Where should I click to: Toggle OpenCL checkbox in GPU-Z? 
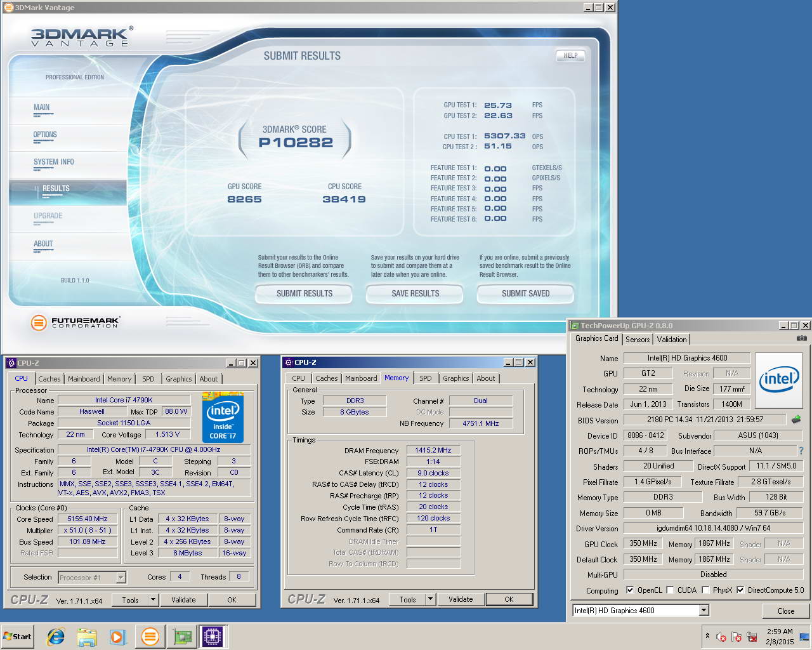click(x=630, y=590)
